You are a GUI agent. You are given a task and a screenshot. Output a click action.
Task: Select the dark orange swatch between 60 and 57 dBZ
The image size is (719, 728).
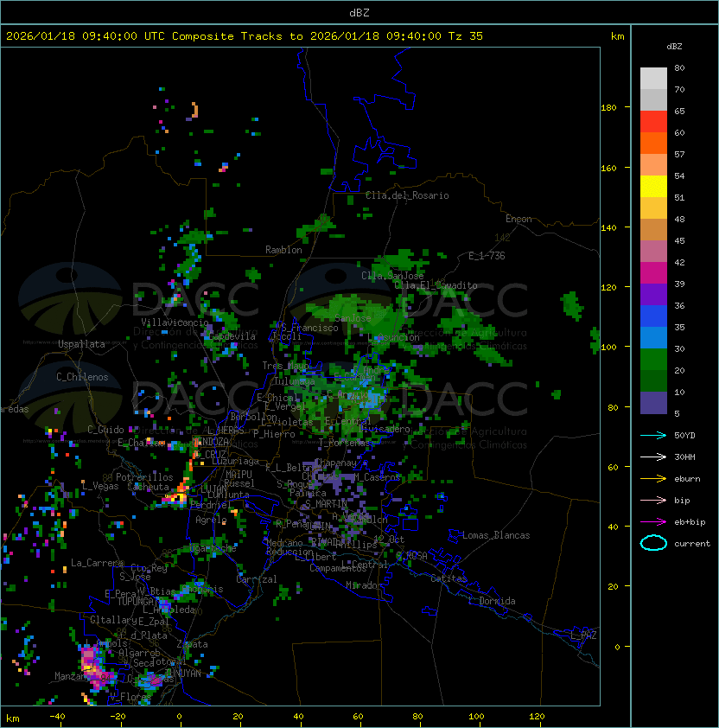click(x=653, y=144)
